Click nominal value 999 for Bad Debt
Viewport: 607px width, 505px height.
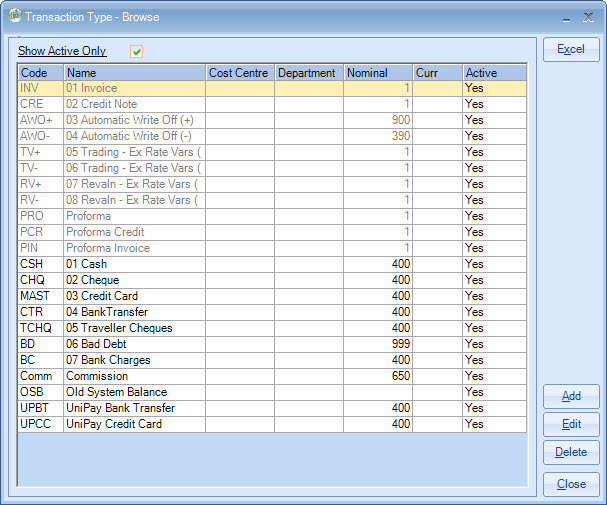tap(401, 344)
